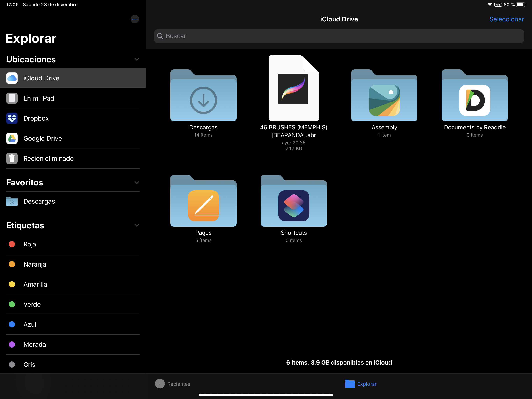The width and height of the screenshot is (532, 399).
Task: Select the Gris tag
Action: click(x=73, y=364)
